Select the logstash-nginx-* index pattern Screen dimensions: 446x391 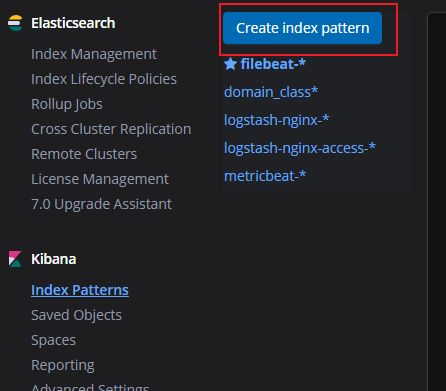(x=277, y=120)
